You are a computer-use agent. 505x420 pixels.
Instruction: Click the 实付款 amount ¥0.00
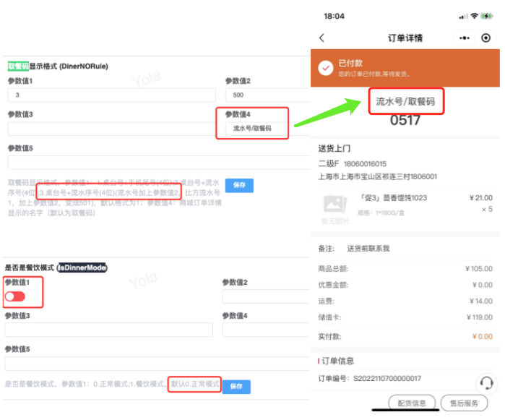(482, 337)
